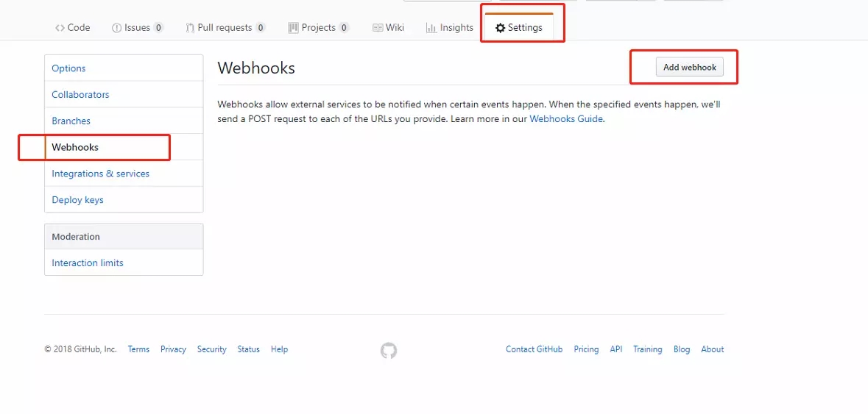This screenshot has height=414, width=868.
Task: Open the Contact GitHub footer link
Action: [x=534, y=349]
